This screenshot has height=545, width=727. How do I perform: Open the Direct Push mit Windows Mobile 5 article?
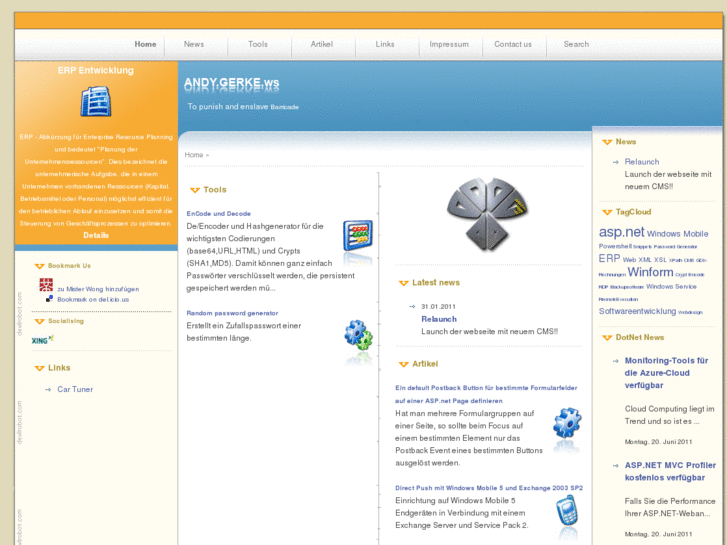tap(489, 488)
